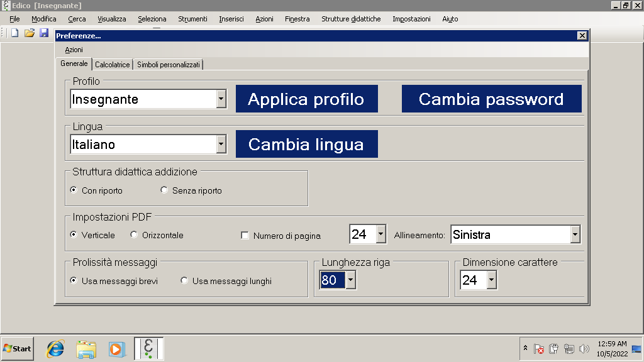Click the Sinistra alignment text field
Viewport: 644px width, 362px height.
tap(511, 234)
